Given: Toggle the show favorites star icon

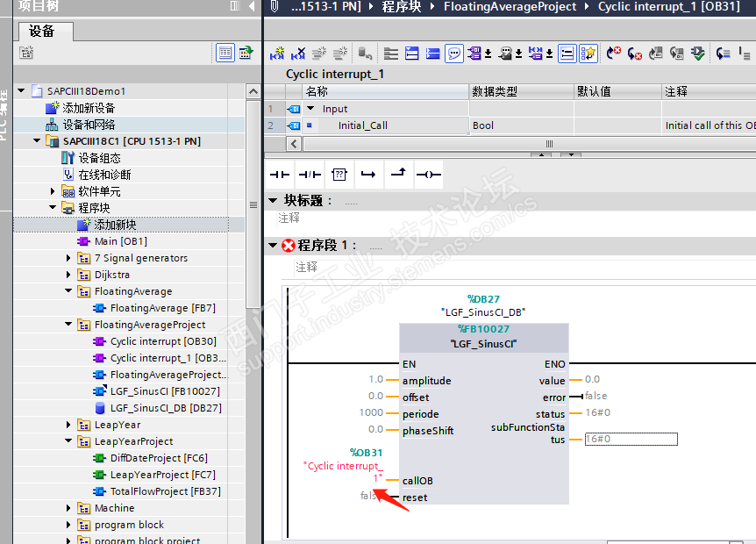Looking at the screenshot, I should [588, 53].
